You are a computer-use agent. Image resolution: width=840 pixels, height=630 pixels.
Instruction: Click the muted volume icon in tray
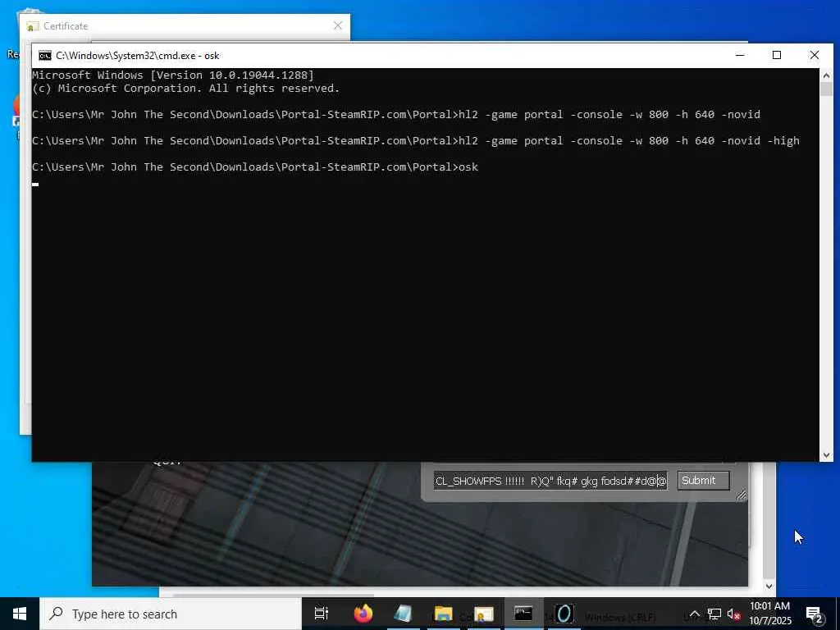click(733, 614)
